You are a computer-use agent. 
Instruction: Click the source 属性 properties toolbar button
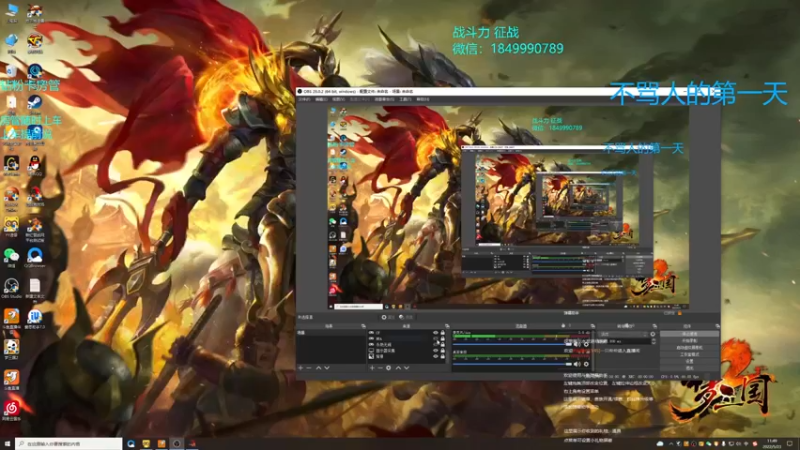click(389, 317)
